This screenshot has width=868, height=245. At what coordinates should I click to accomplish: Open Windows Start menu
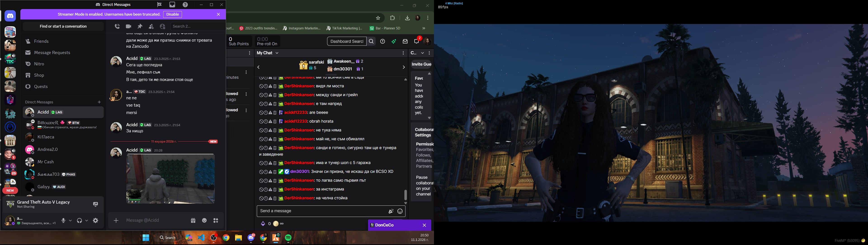[x=146, y=238]
